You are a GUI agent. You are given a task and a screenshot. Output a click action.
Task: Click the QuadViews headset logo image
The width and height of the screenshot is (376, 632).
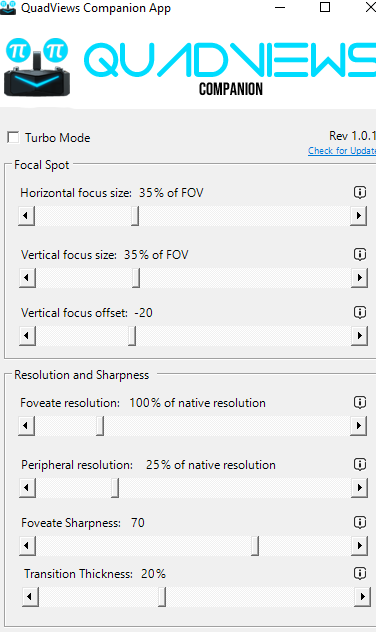click(x=37, y=67)
